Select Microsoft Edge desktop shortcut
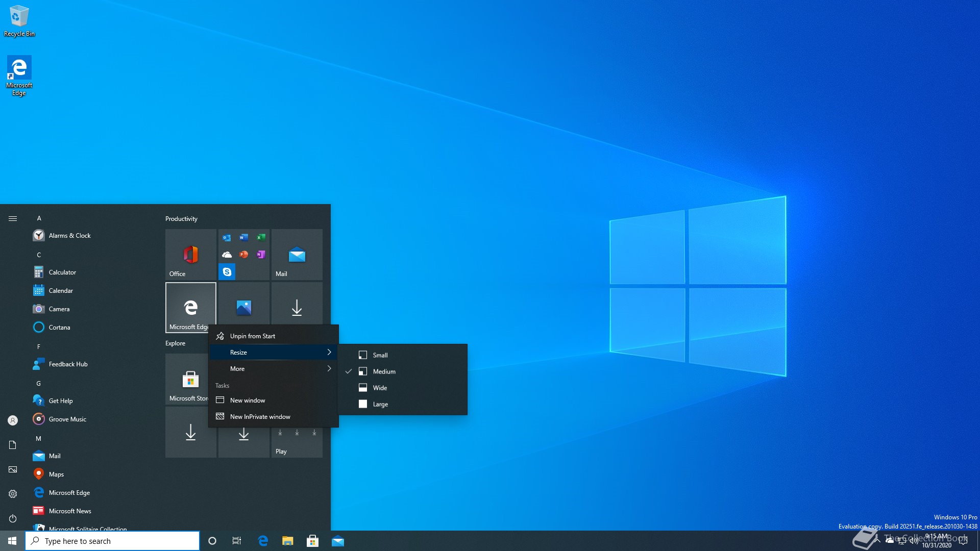 point(19,76)
